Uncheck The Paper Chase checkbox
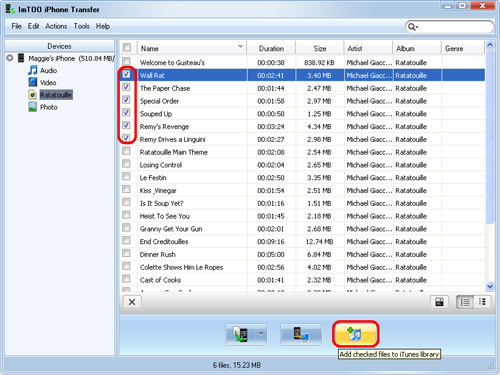This screenshot has height=375, width=500. [126, 87]
